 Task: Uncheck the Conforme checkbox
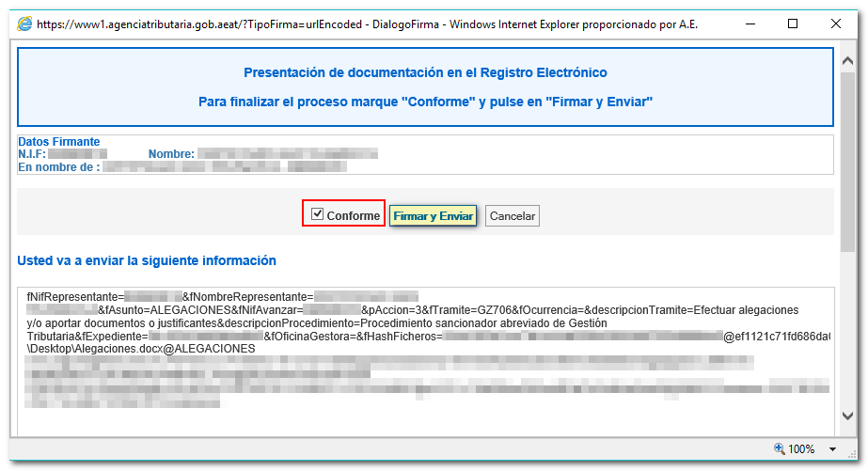318,214
